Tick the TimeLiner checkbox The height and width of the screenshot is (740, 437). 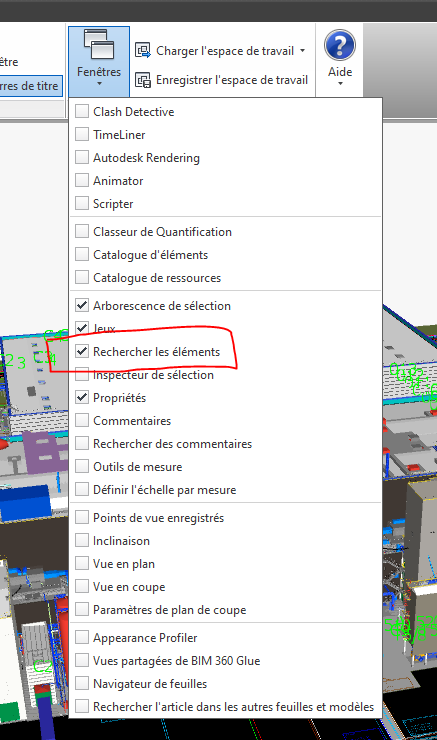pyautogui.click(x=82, y=135)
